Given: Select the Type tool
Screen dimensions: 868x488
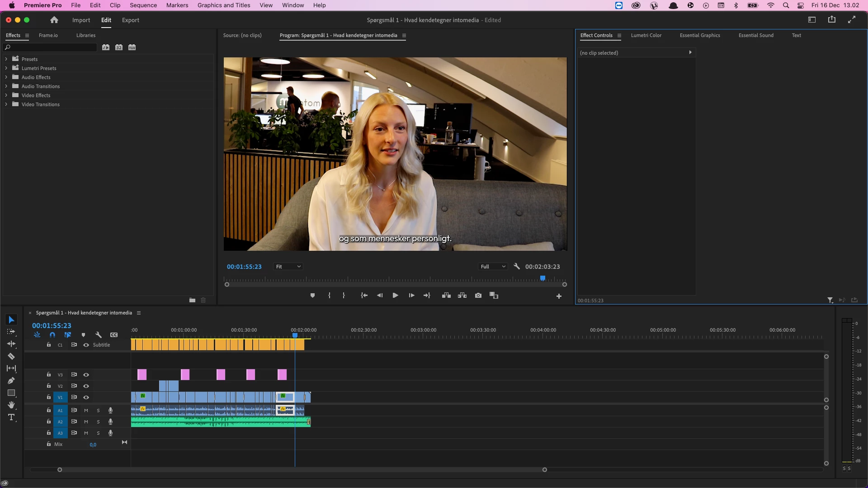Looking at the screenshot, I should (x=11, y=417).
